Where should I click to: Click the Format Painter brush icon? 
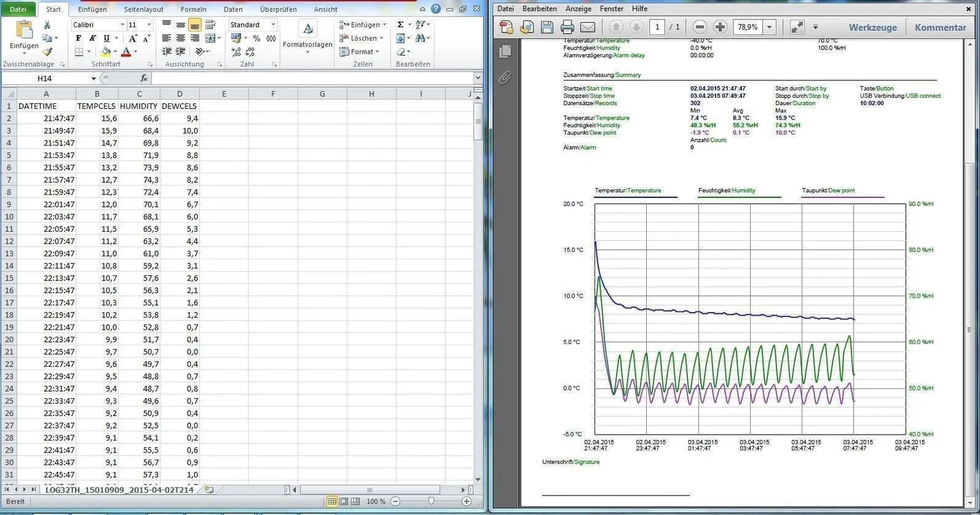tap(47, 52)
